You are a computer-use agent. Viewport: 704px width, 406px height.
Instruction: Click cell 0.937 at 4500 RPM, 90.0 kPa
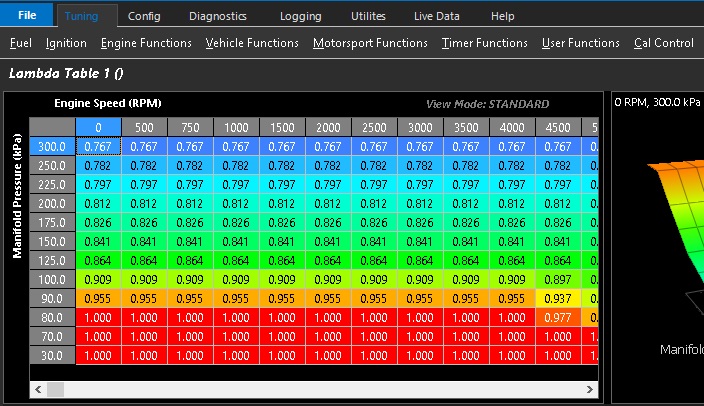click(558, 299)
